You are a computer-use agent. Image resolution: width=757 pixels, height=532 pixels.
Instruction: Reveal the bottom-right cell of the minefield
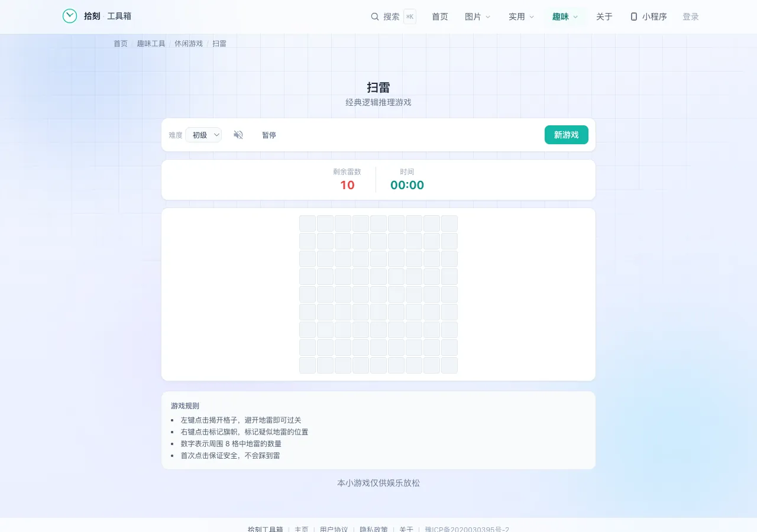tap(449, 365)
